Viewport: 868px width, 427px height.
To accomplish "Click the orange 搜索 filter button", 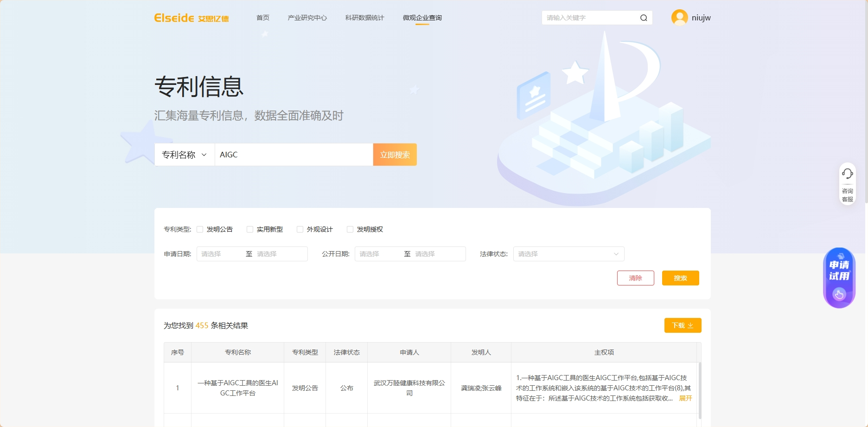I will tap(681, 278).
